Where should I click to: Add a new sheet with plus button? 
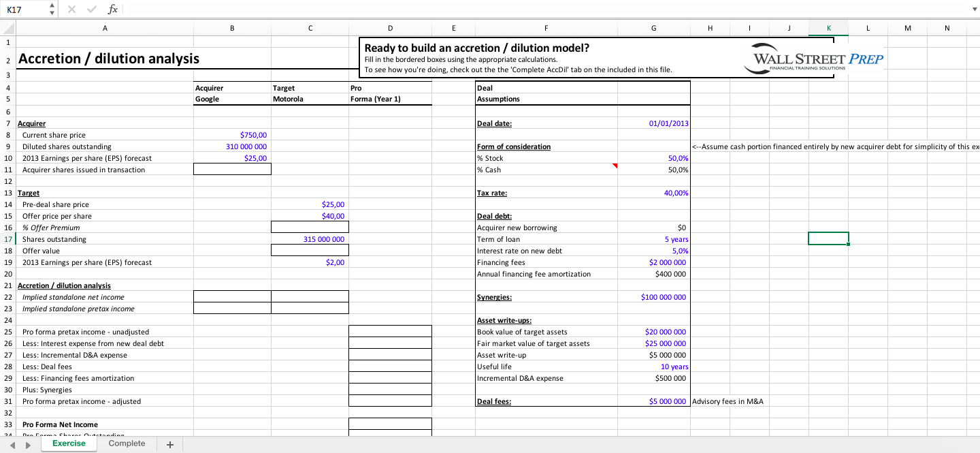click(x=169, y=444)
